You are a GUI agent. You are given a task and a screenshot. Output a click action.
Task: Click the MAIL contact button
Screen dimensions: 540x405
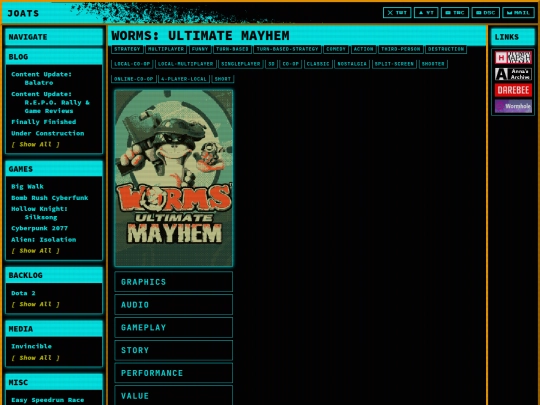pyautogui.click(x=518, y=13)
